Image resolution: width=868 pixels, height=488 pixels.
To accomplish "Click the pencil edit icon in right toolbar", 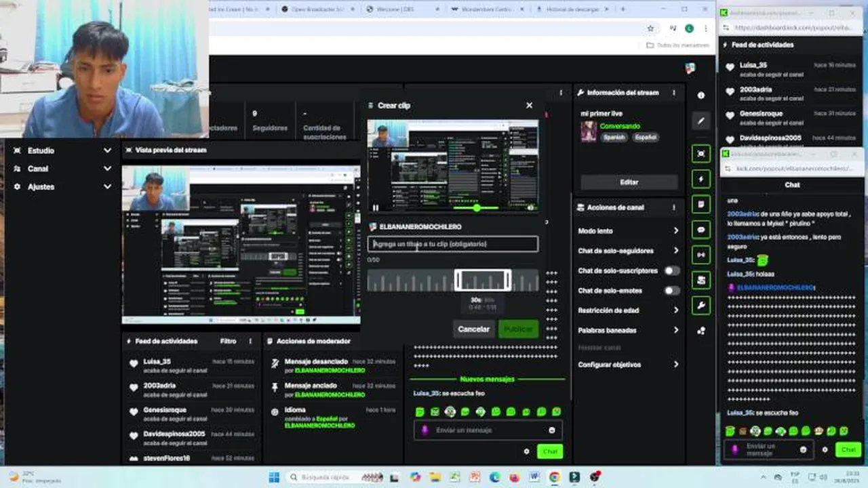I will coord(701,121).
